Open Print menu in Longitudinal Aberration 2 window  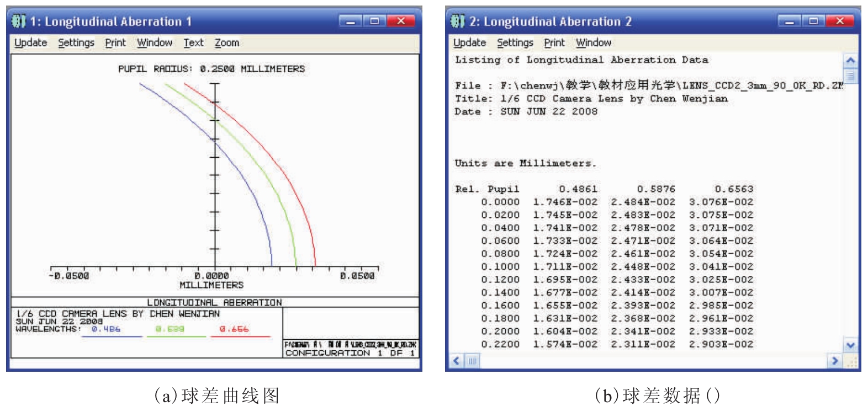coord(554,42)
